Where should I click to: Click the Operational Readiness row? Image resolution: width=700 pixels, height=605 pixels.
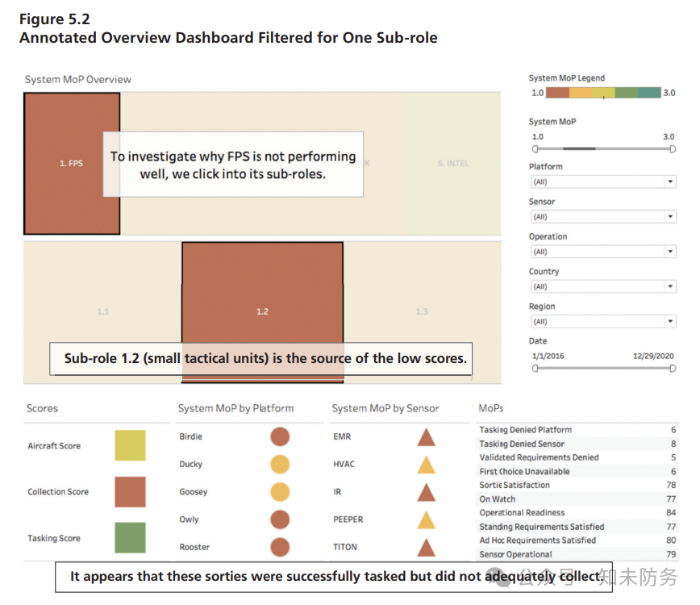pyautogui.click(x=577, y=513)
